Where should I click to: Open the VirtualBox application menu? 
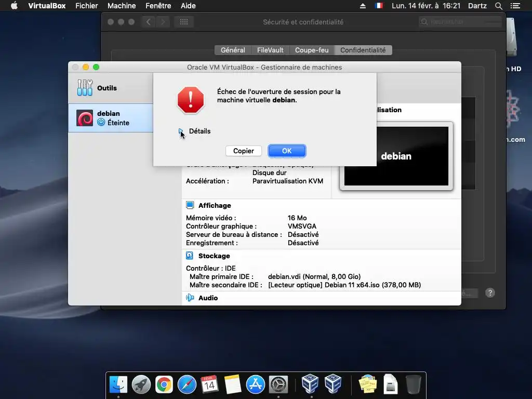click(47, 6)
